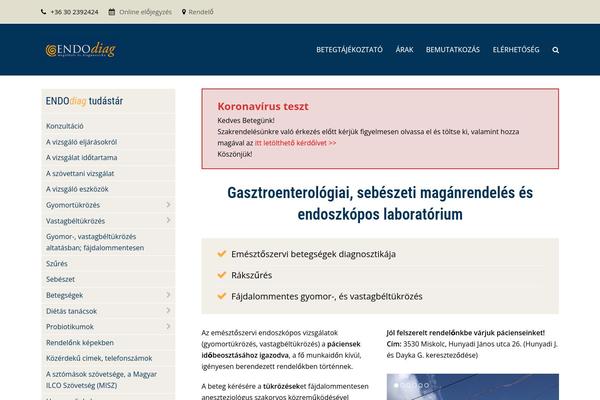Expand the Gyomortükrözés chevron

(x=168, y=205)
